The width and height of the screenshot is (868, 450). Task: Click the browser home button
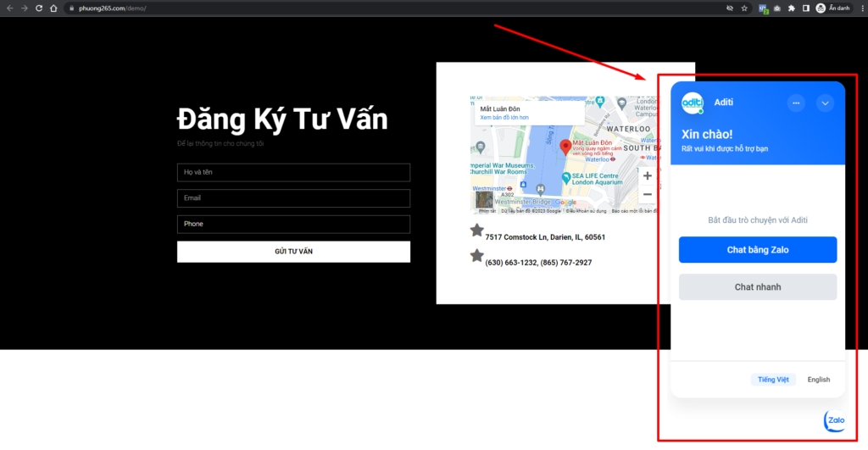[54, 8]
